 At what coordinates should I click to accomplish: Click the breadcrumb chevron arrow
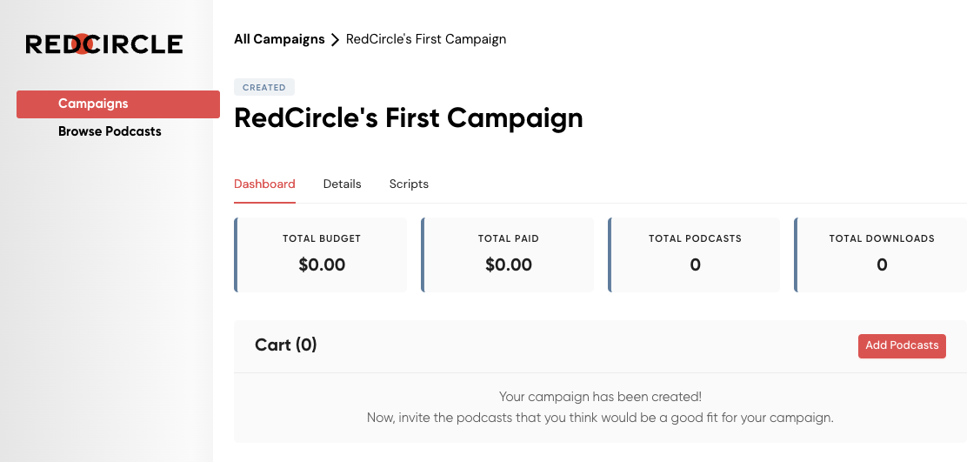[335, 40]
